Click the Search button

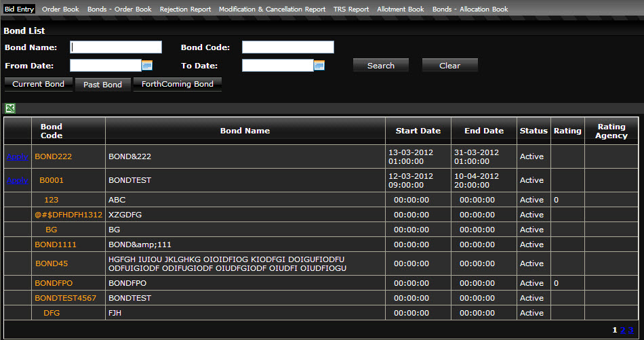(381, 65)
